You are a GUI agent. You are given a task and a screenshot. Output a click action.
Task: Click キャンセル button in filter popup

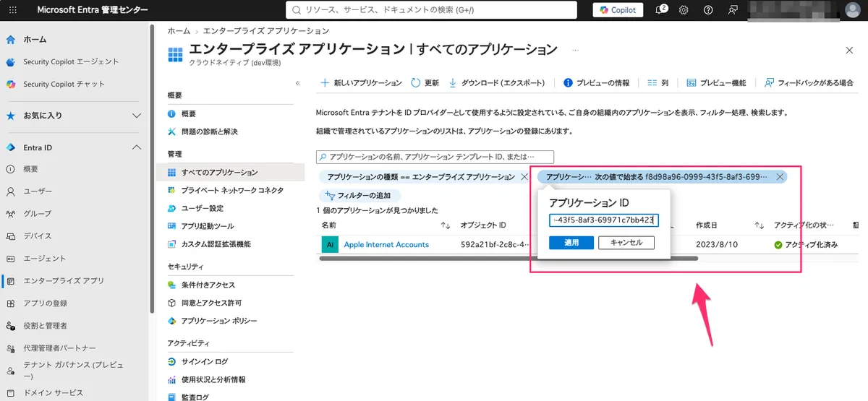click(x=626, y=243)
